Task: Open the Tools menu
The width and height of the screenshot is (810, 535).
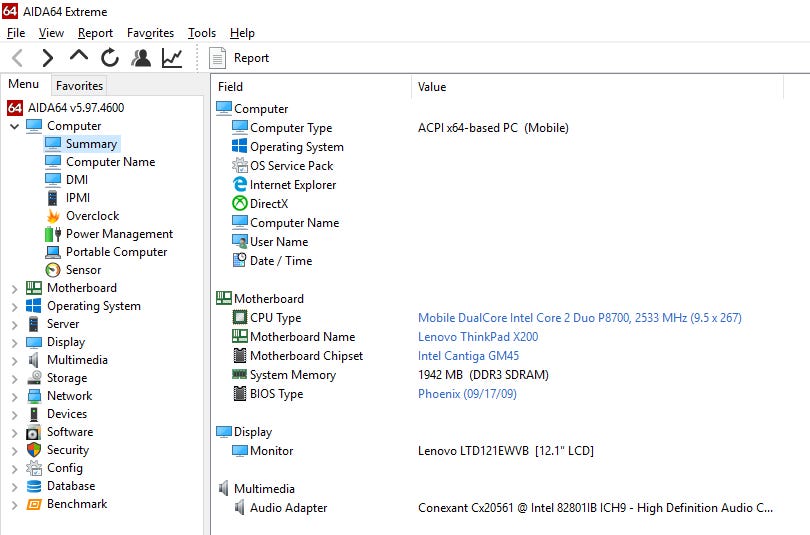Action: (x=201, y=33)
